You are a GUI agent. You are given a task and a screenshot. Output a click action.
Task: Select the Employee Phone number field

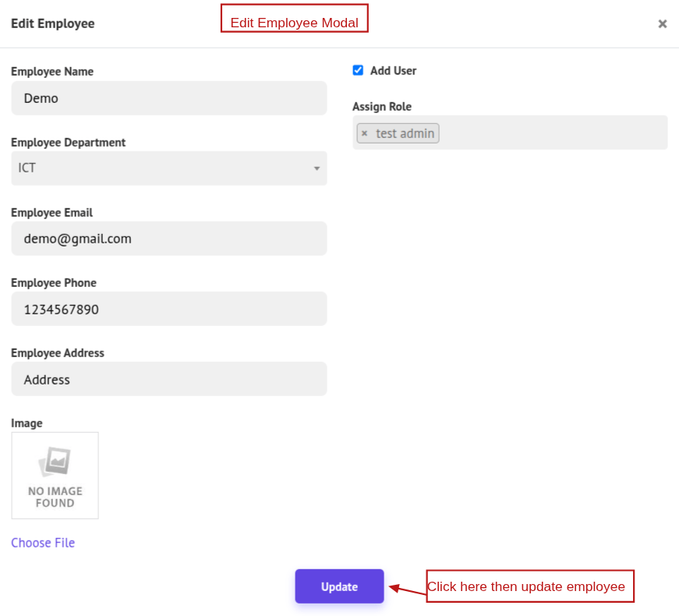(x=168, y=309)
